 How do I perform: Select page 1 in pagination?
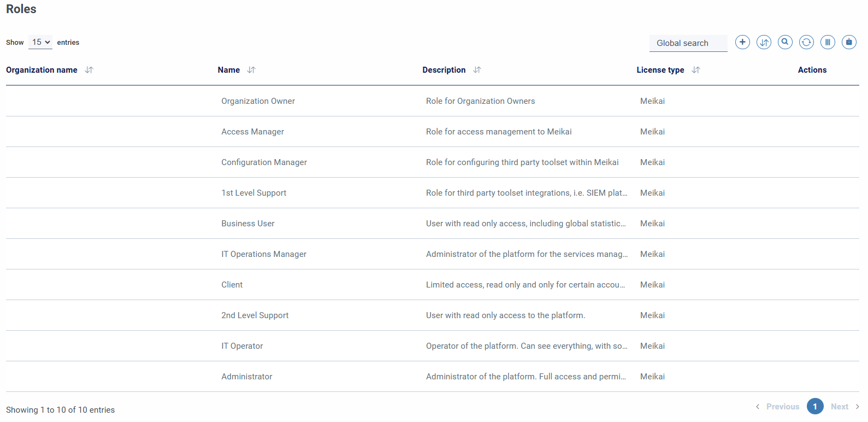[815, 406]
